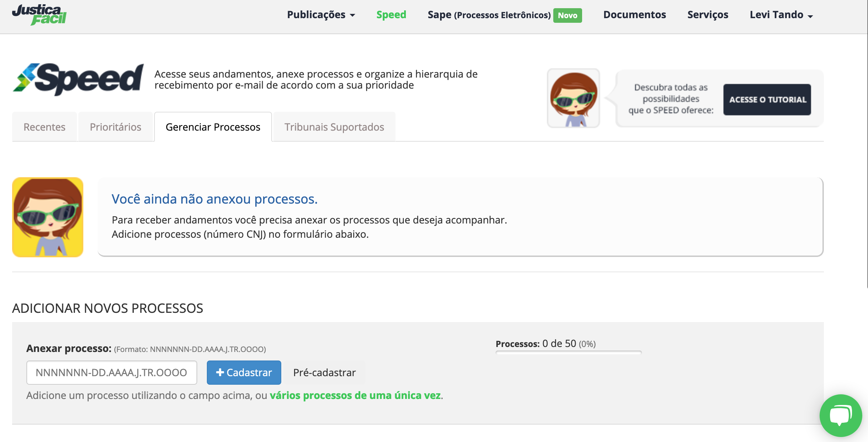Screen dimensions: 868x442
Task: Go to the Documentos menu item
Action: (634, 15)
